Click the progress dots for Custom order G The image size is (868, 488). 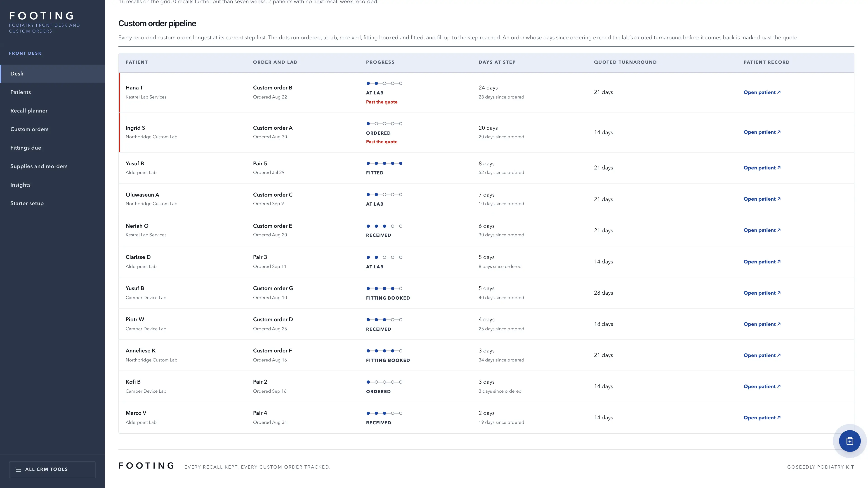(384, 288)
